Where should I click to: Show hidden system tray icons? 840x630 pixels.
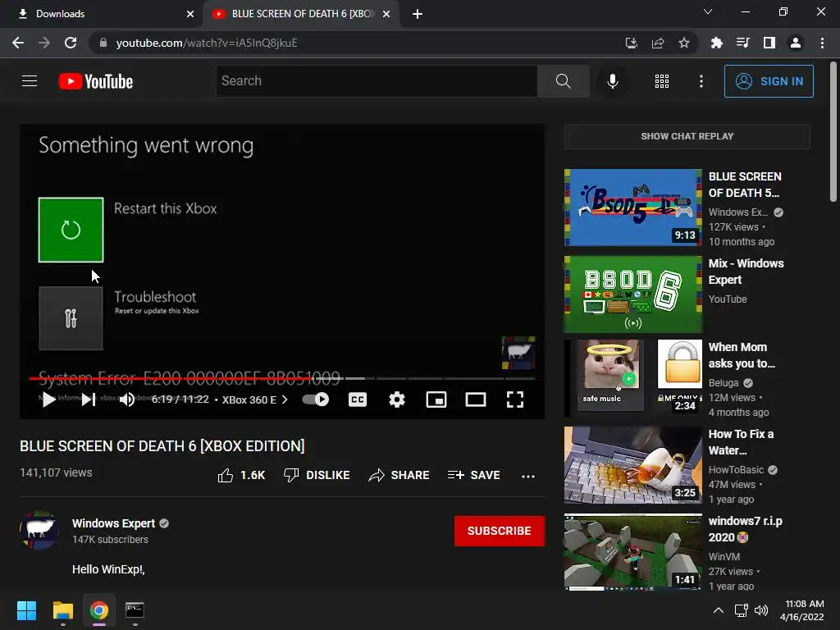click(x=719, y=610)
